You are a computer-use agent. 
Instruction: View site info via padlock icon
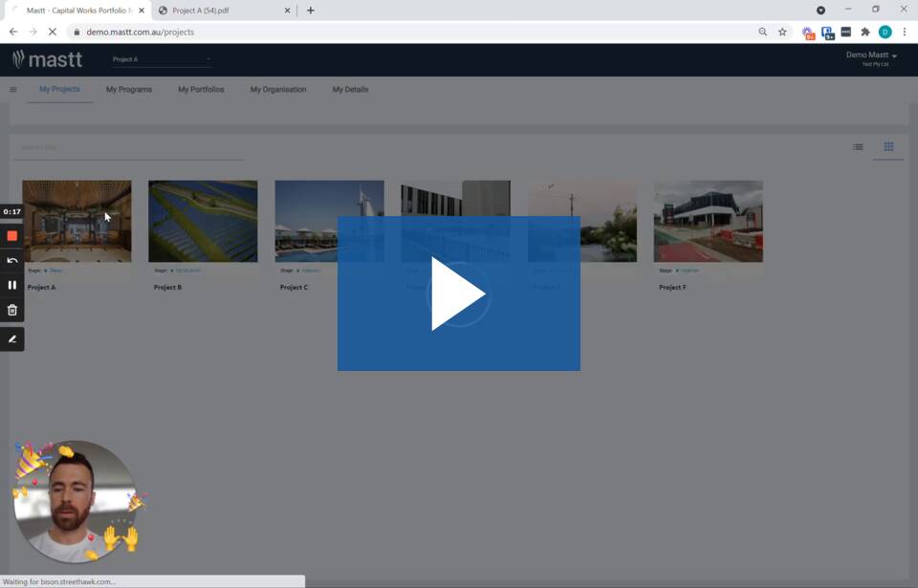pyautogui.click(x=76, y=33)
